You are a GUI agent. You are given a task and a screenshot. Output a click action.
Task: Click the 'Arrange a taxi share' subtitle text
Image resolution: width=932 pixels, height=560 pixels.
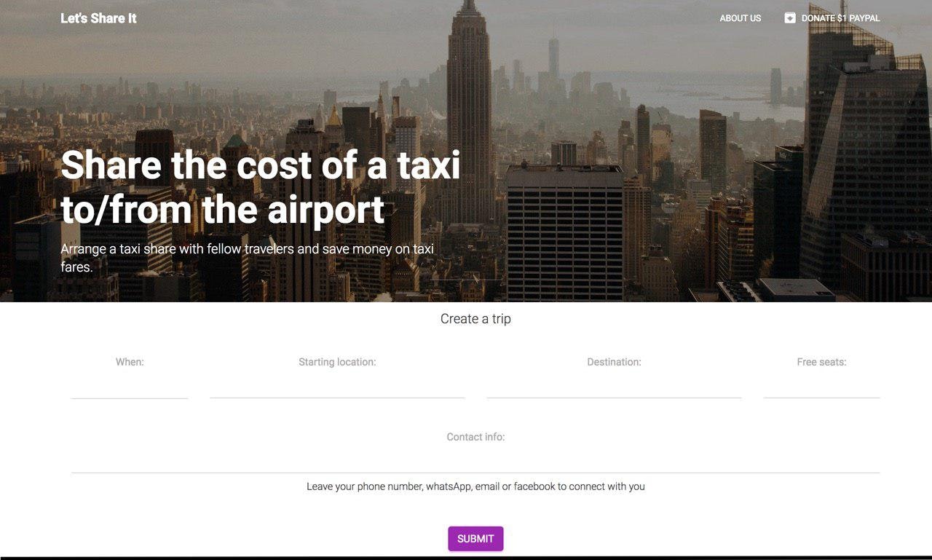pyautogui.click(x=248, y=258)
